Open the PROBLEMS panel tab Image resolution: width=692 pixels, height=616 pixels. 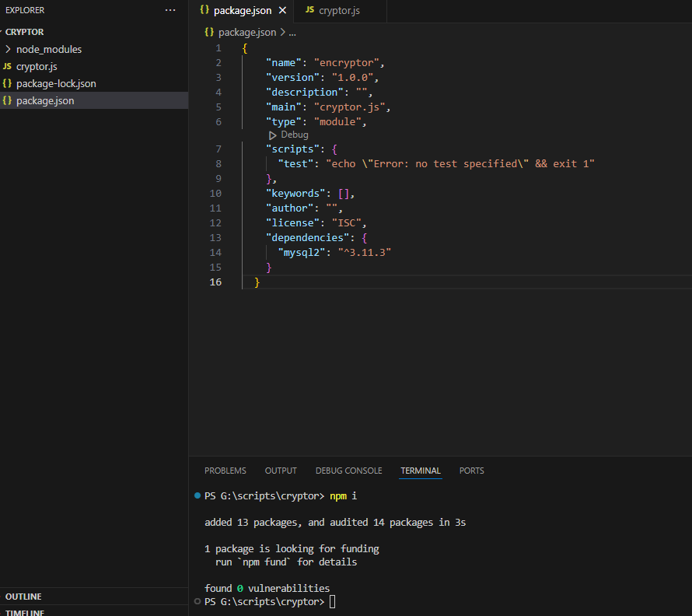click(x=225, y=471)
